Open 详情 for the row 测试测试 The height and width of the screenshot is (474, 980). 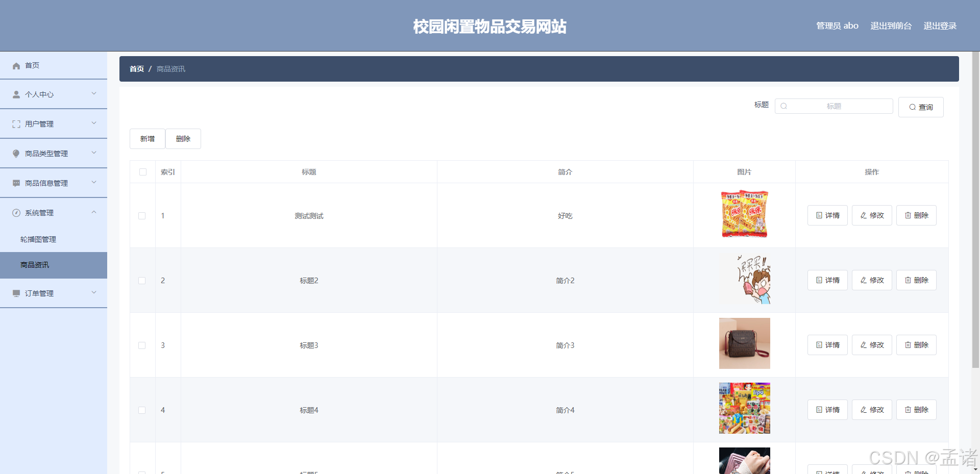[827, 215]
